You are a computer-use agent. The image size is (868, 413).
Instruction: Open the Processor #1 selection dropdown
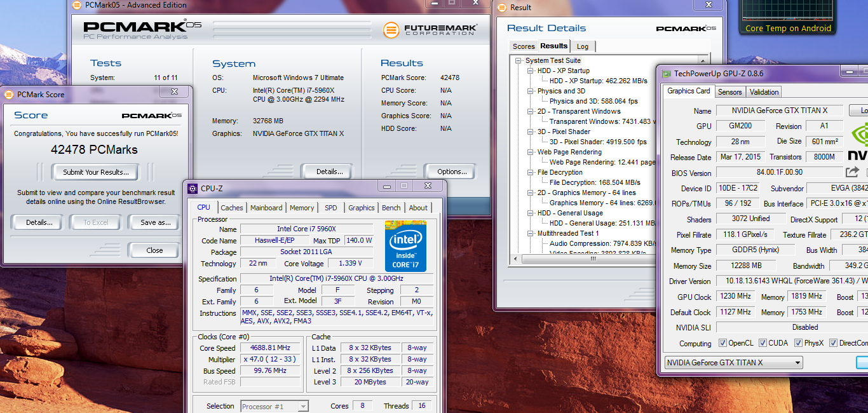(x=275, y=406)
